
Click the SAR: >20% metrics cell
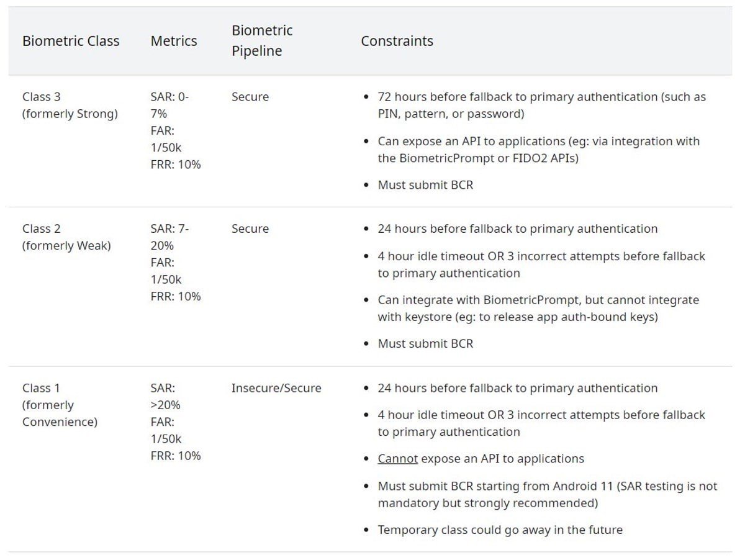click(176, 422)
